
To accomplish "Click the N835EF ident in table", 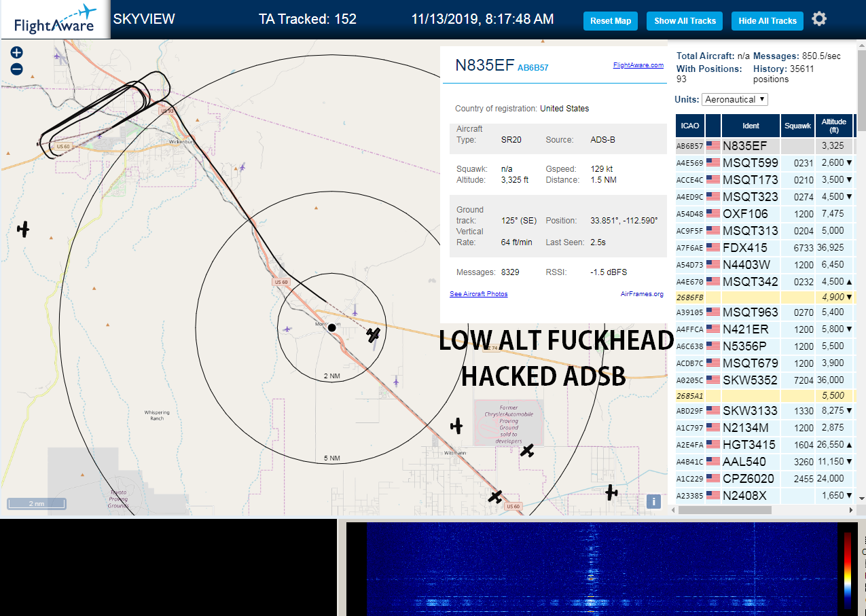I will [x=744, y=146].
